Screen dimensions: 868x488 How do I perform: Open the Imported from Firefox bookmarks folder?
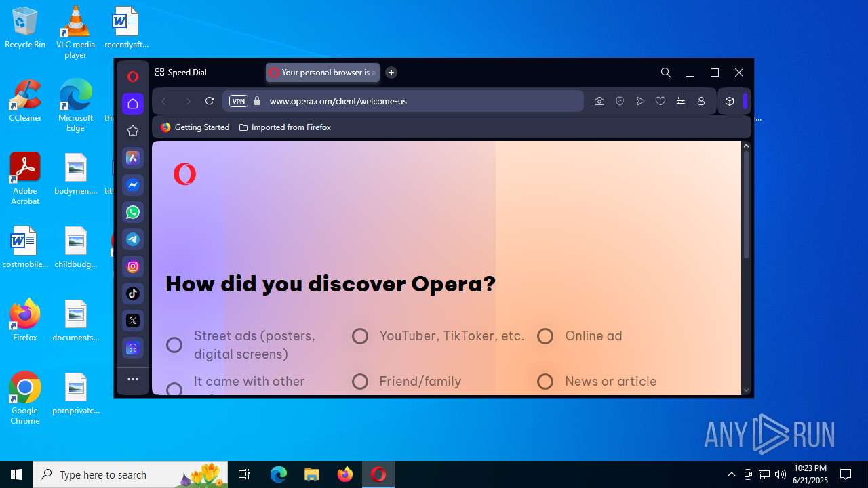point(285,127)
